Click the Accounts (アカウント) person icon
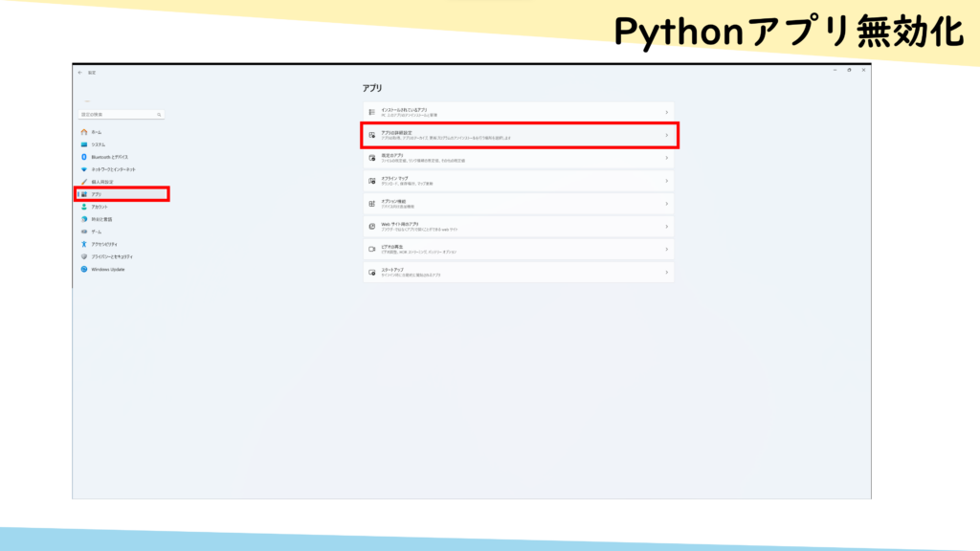This screenshot has height=551, width=980. [84, 207]
